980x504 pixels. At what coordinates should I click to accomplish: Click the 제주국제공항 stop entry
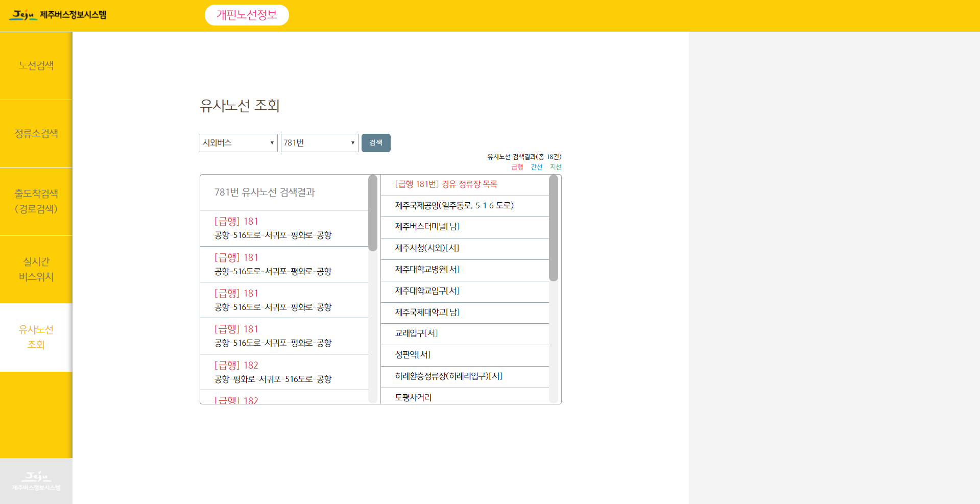coord(464,206)
